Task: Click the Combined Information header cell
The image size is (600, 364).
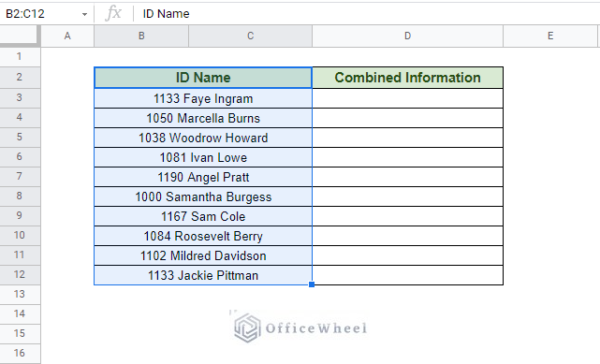Action: [407, 78]
